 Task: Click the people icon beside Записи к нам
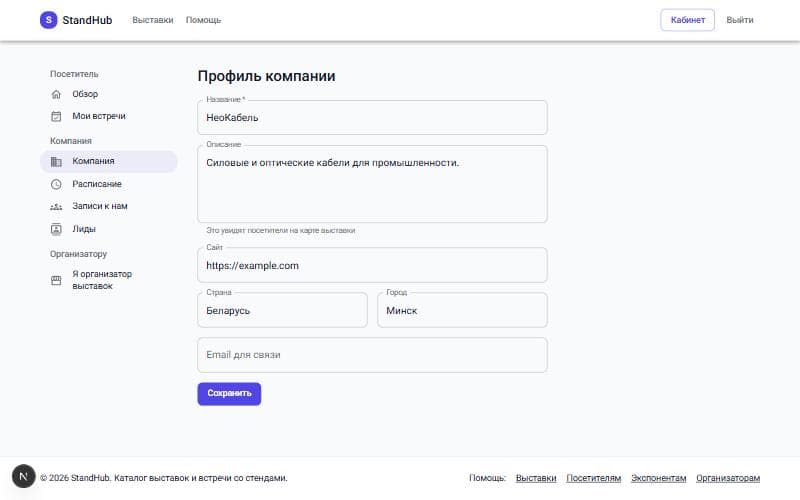(56, 207)
